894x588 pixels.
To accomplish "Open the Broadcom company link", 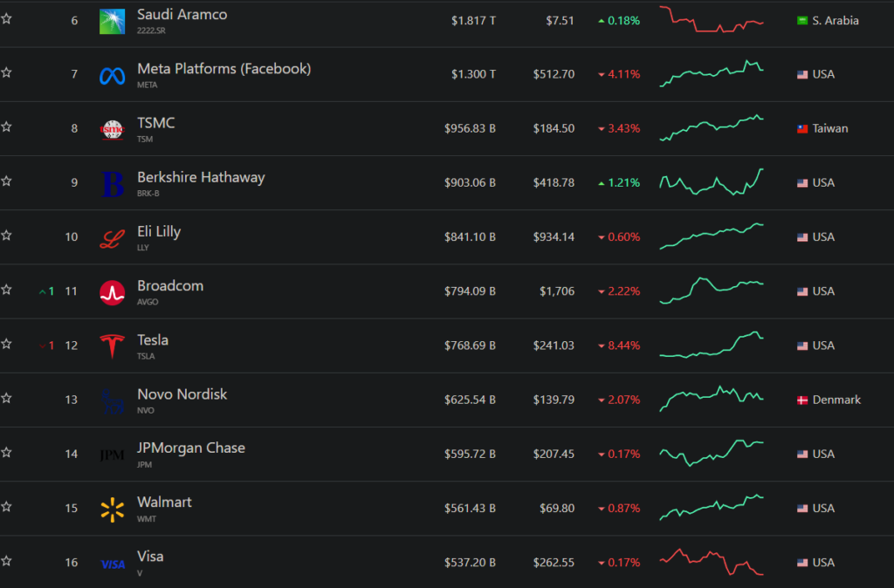I will click(170, 286).
